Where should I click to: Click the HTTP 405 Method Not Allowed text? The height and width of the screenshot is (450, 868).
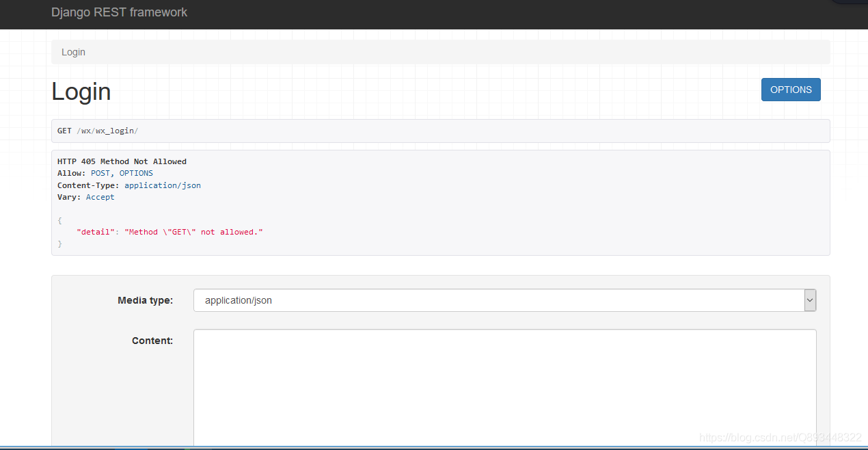click(122, 161)
